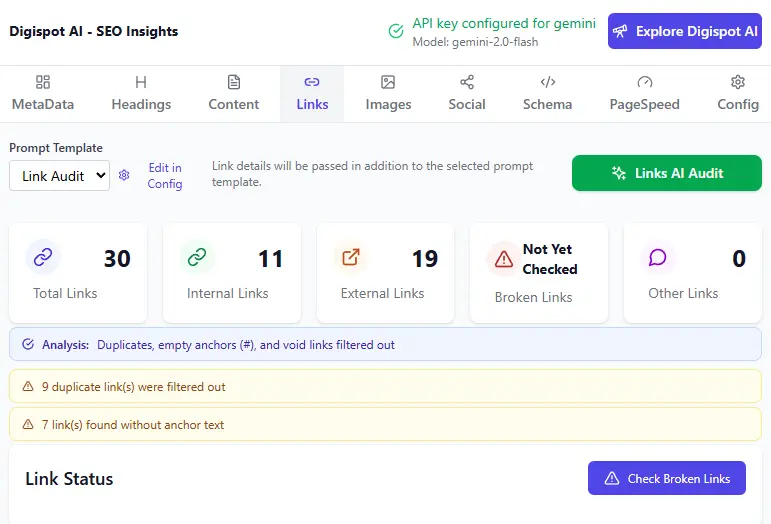Click the Broken Links label
This screenshot has width=771, height=524.
pyautogui.click(x=534, y=297)
